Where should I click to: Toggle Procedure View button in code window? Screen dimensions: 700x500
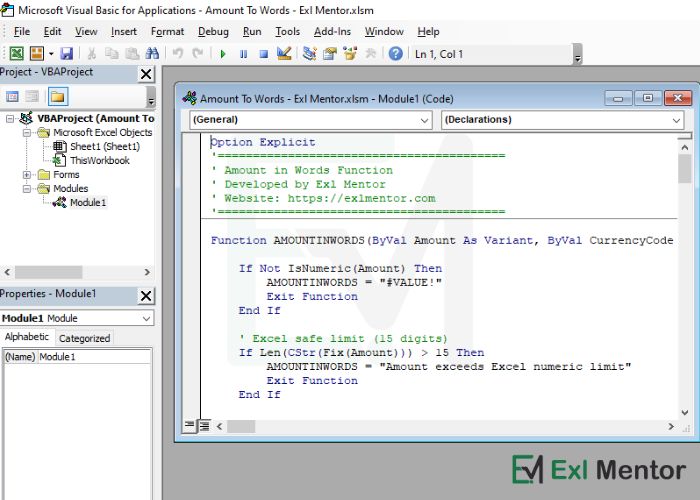coord(189,425)
